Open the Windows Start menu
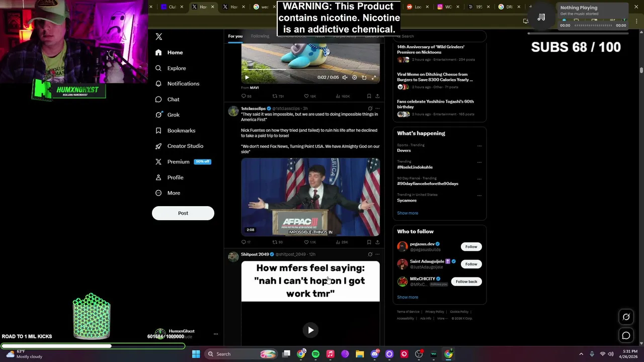 (196, 354)
